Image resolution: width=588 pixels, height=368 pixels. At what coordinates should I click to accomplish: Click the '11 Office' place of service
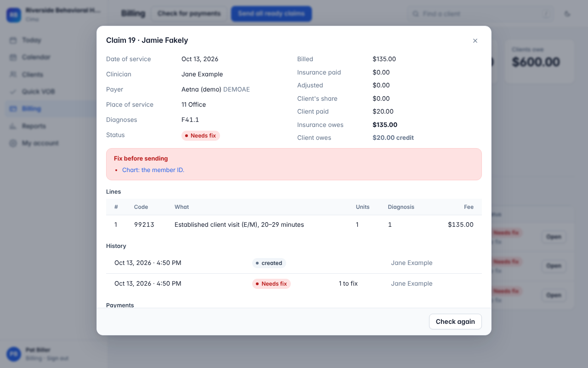tap(193, 104)
